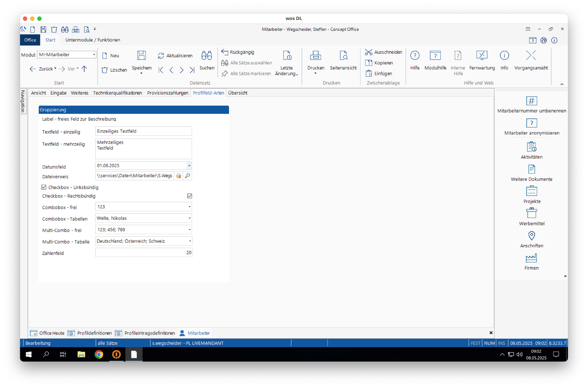Go to next record arrow
Viewport: 588px width, 388px height.
182,70
